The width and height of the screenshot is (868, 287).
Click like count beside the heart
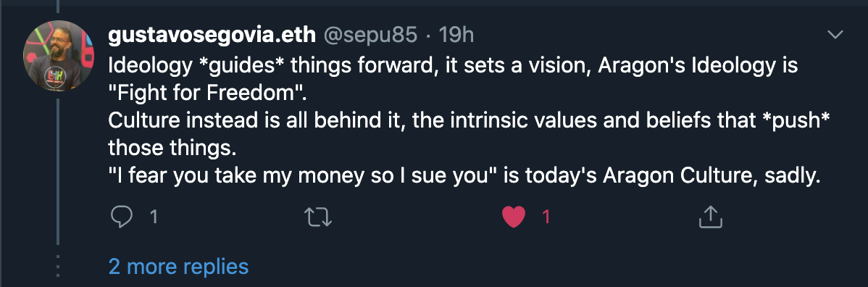tap(546, 217)
